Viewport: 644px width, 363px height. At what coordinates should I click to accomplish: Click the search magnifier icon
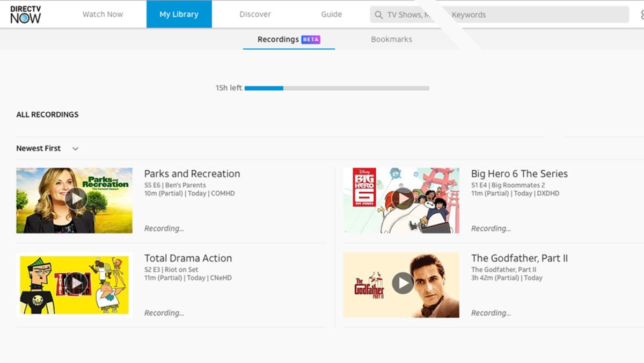coord(379,14)
